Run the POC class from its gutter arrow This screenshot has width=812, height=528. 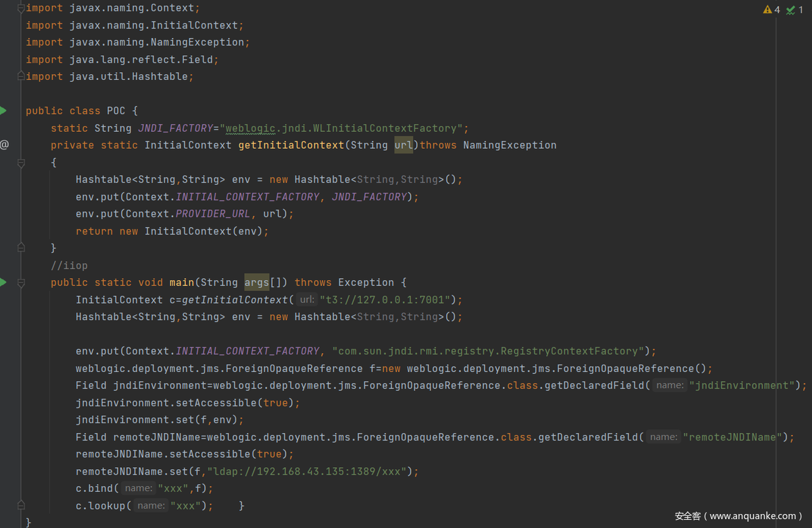pos(3,111)
